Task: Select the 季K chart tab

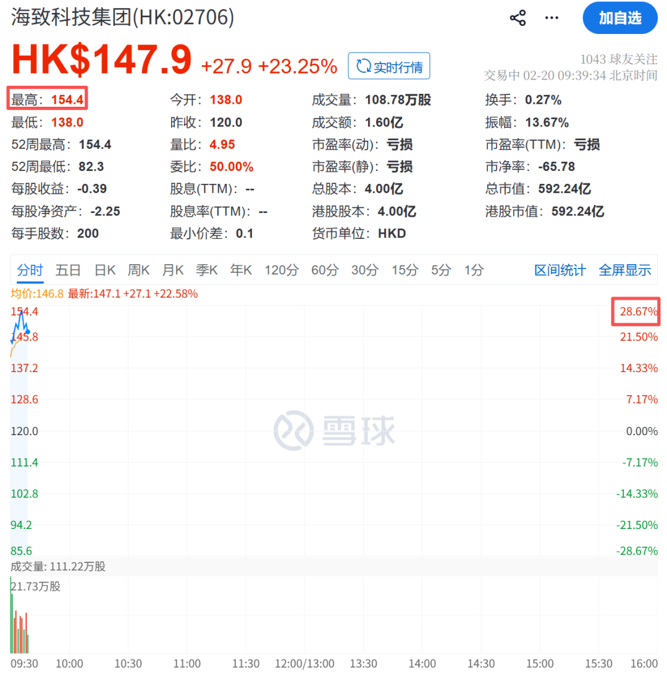Action: click(207, 269)
